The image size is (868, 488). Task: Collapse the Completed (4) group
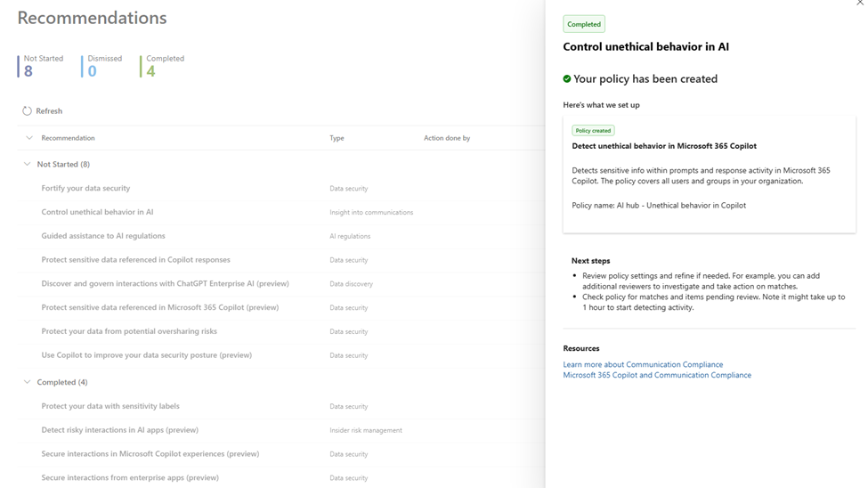27,382
